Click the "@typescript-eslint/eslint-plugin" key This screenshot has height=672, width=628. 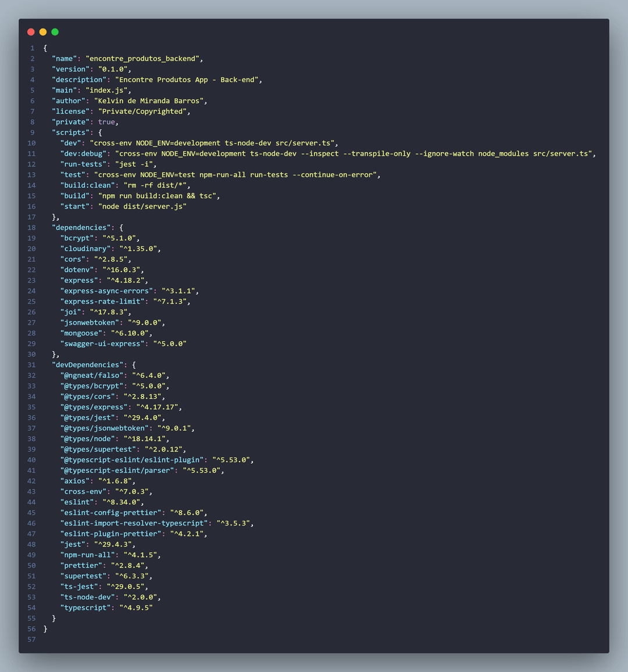(x=132, y=460)
